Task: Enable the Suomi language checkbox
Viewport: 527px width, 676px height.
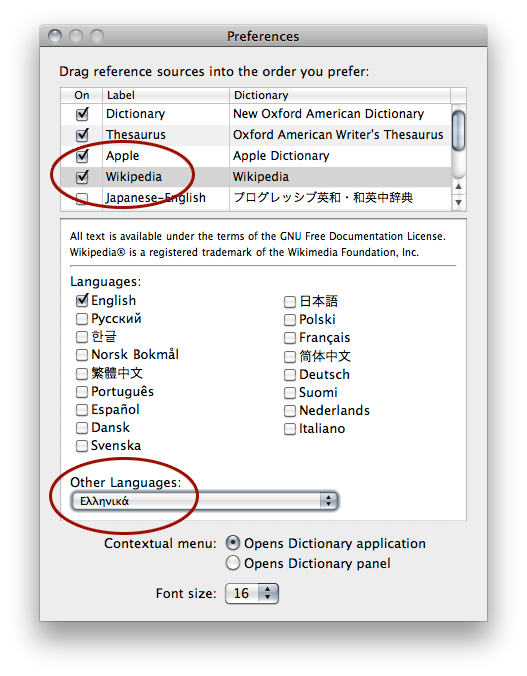Action: point(290,393)
